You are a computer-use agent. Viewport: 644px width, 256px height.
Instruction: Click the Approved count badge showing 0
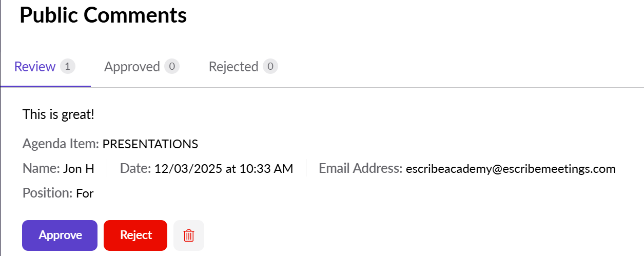click(172, 66)
